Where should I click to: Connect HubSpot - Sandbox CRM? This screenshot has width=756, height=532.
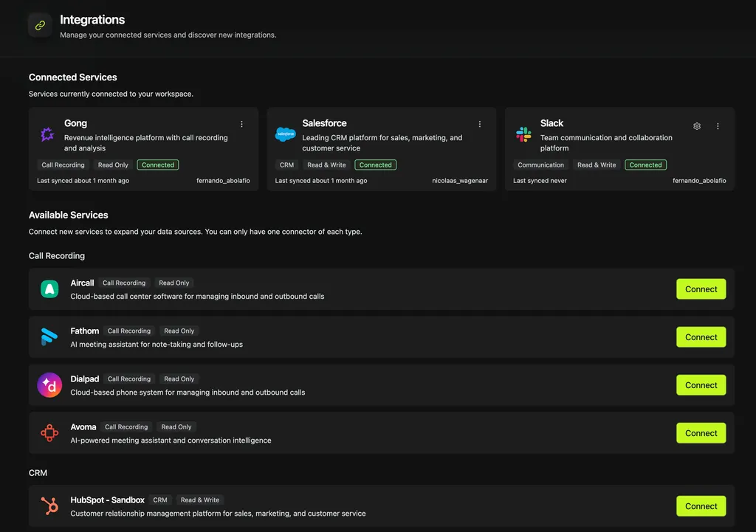(x=701, y=506)
